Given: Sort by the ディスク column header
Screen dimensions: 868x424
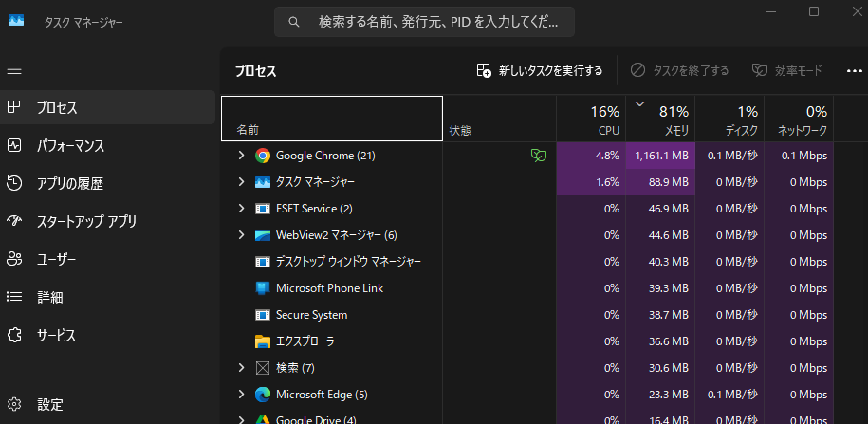Looking at the screenshot, I should (x=729, y=119).
